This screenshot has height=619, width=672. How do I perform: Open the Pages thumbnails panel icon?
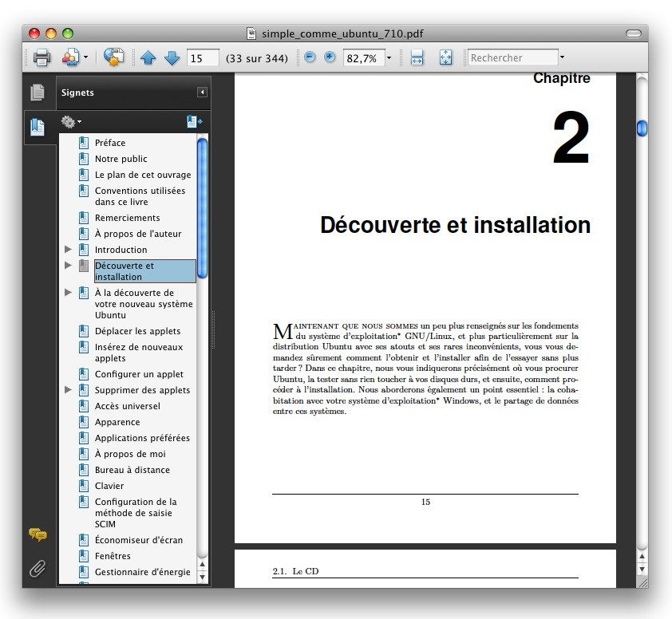38,92
